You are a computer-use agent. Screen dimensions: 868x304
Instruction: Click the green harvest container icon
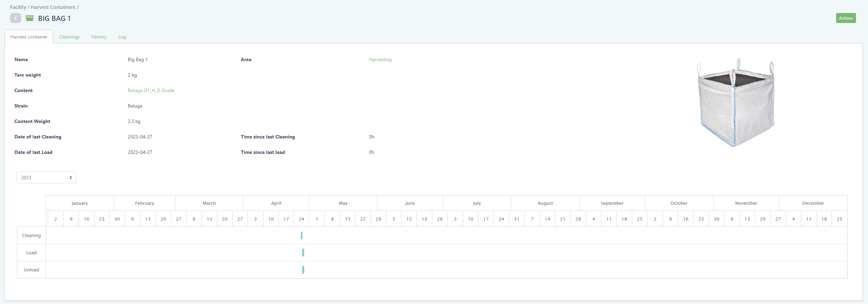click(x=30, y=18)
